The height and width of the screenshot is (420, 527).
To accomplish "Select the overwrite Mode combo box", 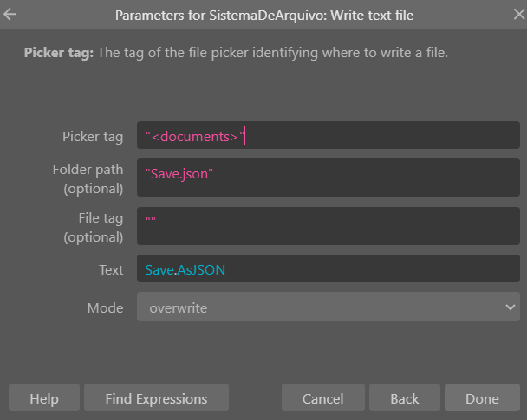I will 329,307.
